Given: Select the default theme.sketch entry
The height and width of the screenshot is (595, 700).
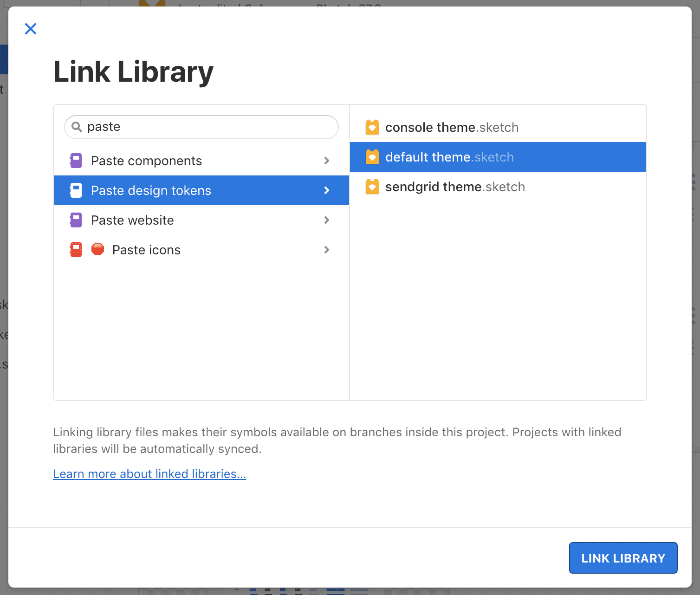Looking at the screenshot, I should tap(448, 157).
